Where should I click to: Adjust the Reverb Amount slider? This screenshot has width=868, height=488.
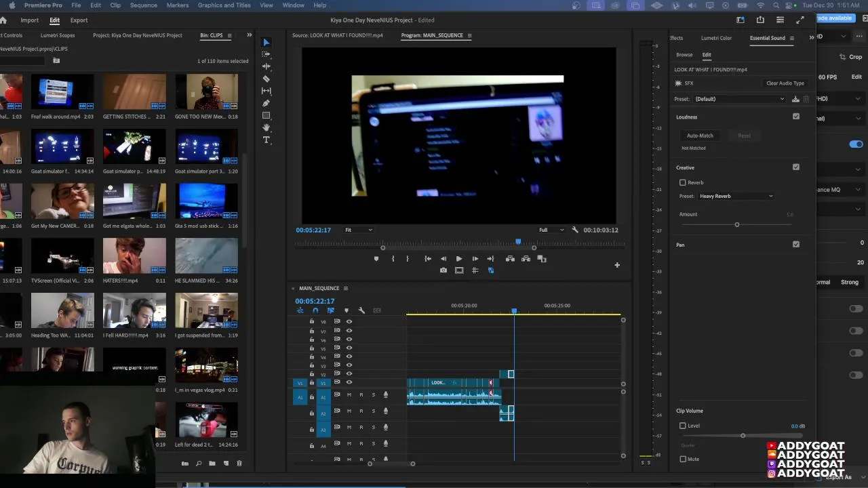pos(736,224)
